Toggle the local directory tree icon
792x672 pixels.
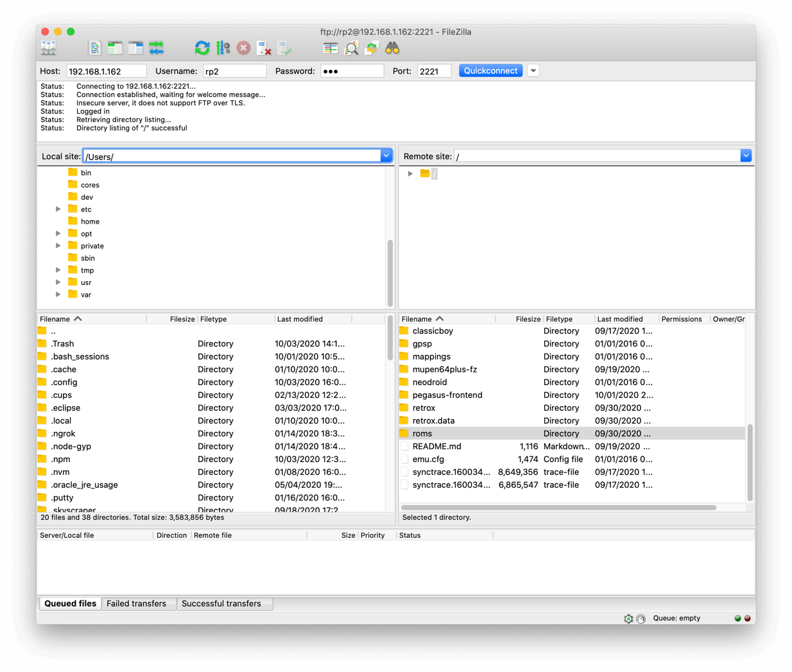(116, 48)
